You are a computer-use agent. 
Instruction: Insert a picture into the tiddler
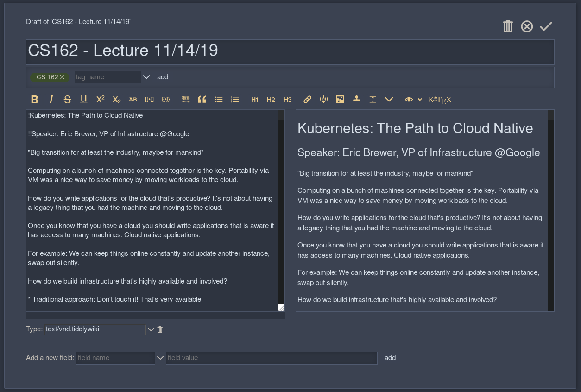tap(340, 99)
